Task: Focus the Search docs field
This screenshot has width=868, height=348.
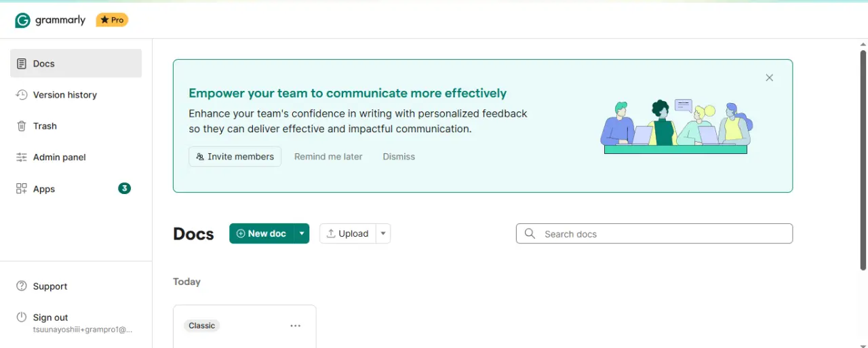Action: [654, 234]
